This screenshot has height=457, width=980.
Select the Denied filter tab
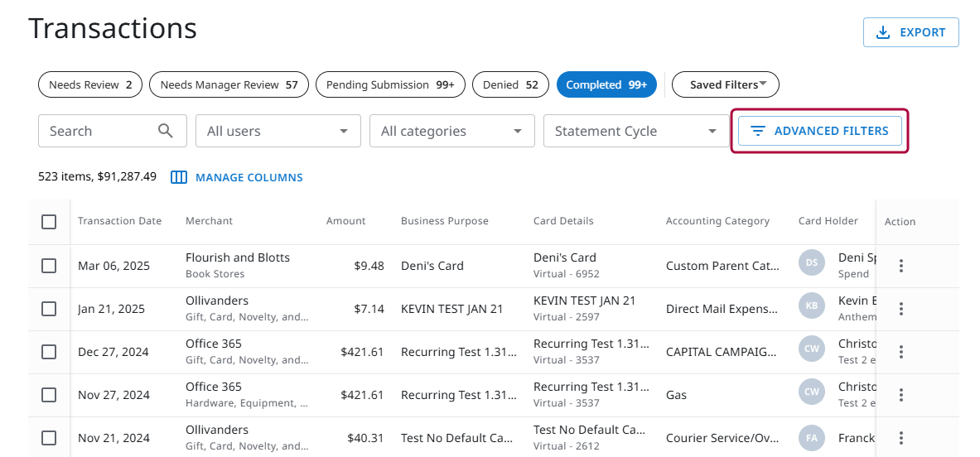pyautogui.click(x=510, y=84)
